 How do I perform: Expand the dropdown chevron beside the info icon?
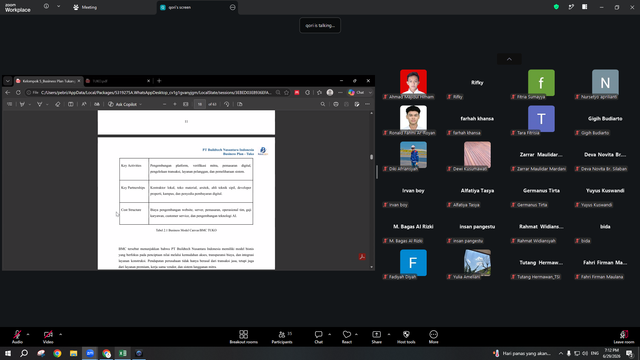[58, 7]
